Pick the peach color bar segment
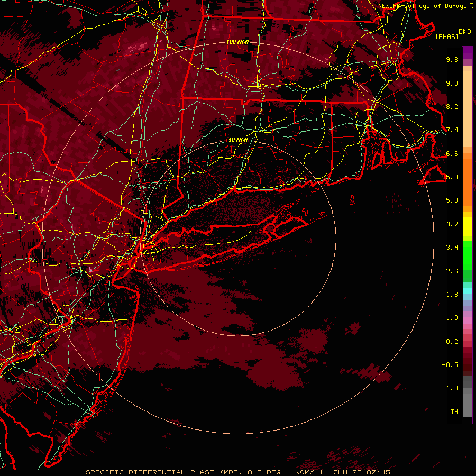 click(467, 108)
